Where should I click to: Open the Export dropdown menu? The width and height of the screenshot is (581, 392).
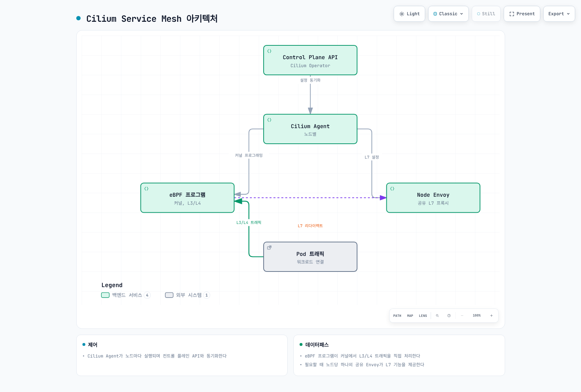[x=559, y=14]
